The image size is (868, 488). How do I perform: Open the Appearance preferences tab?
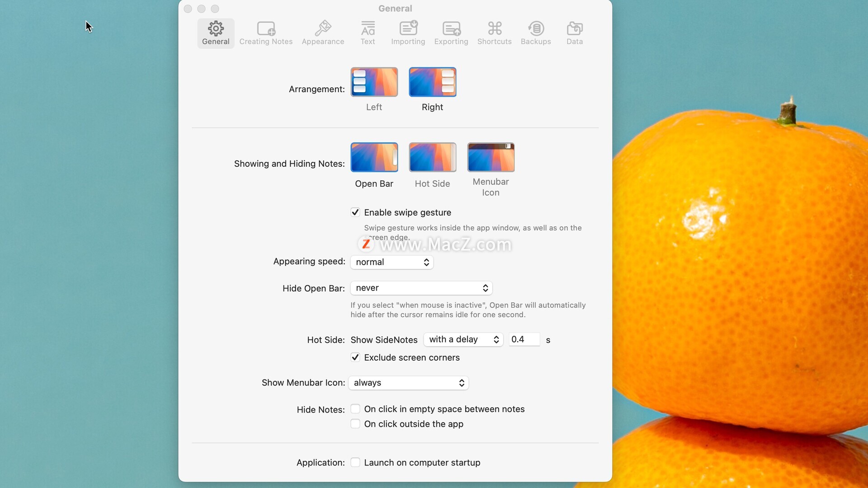(x=323, y=33)
